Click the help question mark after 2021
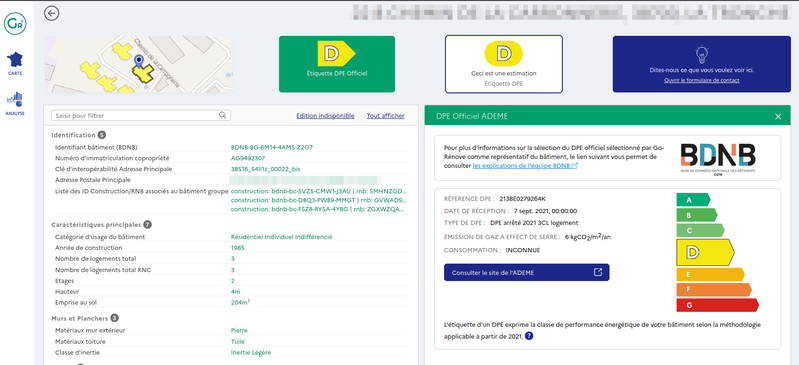This screenshot has width=799, height=365. (x=529, y=336)
